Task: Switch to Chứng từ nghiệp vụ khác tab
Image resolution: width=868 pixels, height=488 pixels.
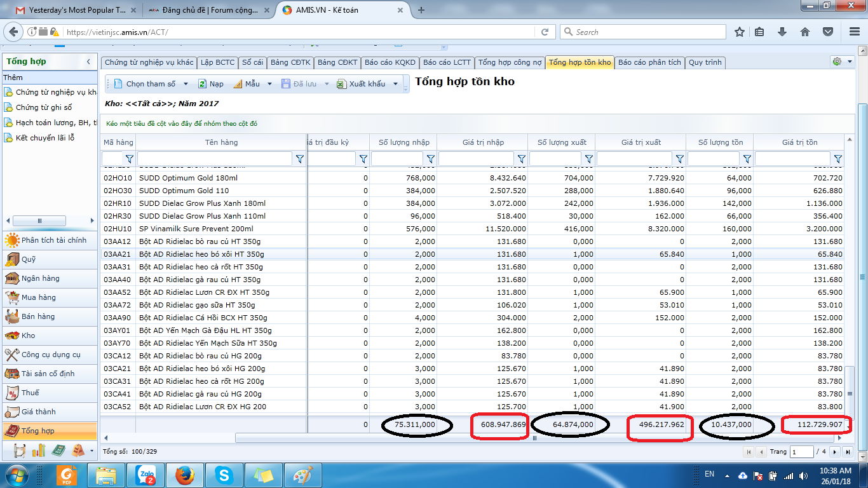Action: (x=149, y=62)
